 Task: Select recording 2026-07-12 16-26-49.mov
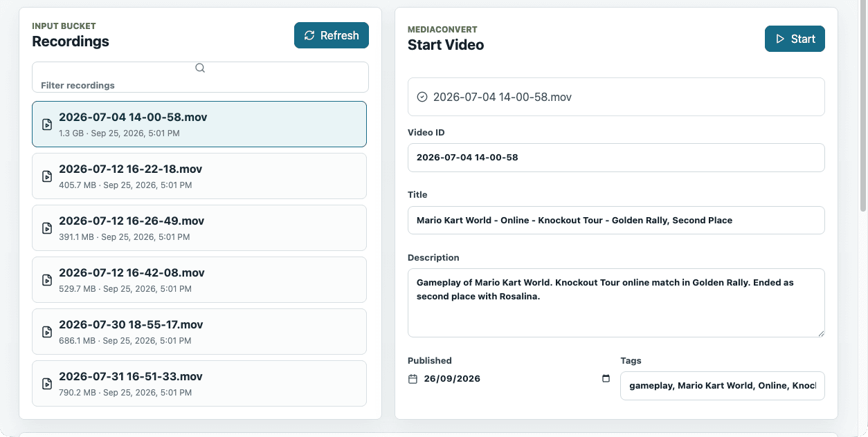199,228
